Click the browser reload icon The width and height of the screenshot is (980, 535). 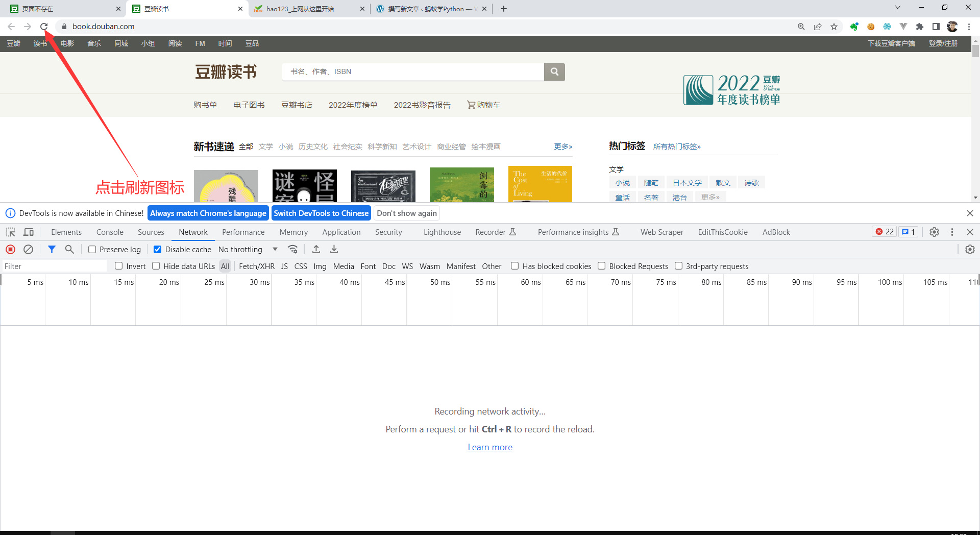pyautogui.click(x=44, y=27)
